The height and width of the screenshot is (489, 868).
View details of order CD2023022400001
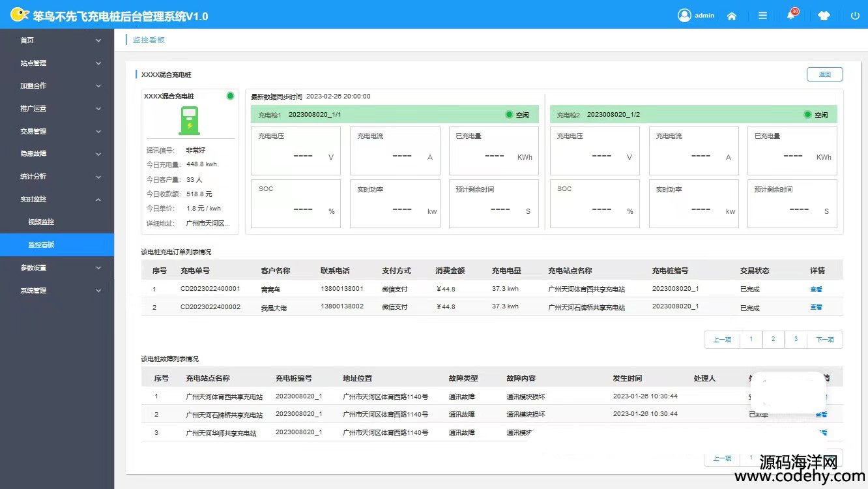816,289
